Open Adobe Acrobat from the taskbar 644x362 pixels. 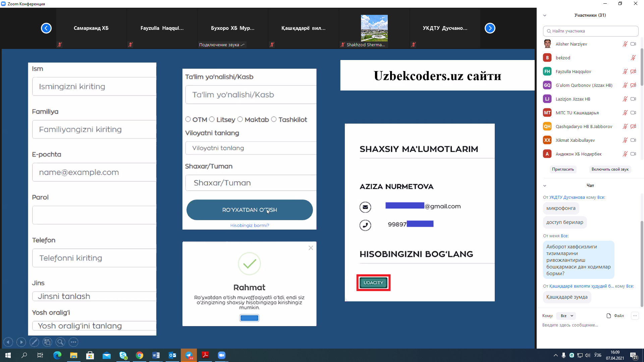pos(205,355)
